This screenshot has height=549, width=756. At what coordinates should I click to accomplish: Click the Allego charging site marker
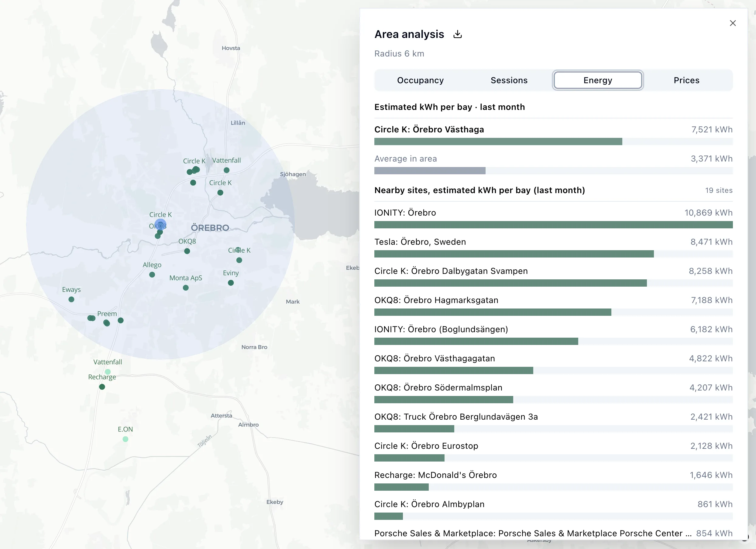click(152, 275)
